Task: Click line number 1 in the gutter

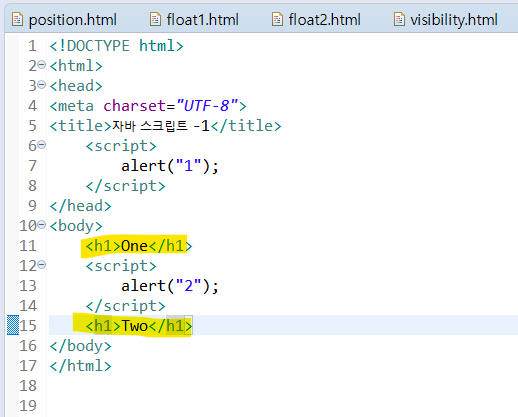Action: tap(32, 46)
